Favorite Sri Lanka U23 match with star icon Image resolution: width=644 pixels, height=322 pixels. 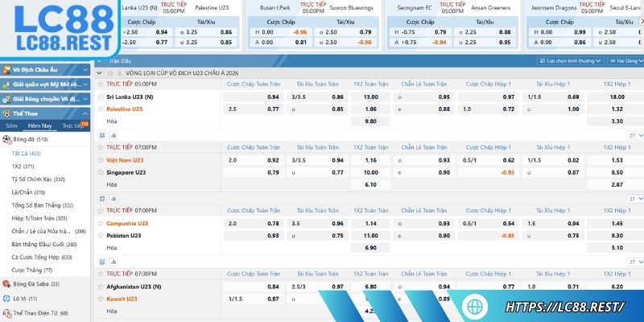click(101, 97)
